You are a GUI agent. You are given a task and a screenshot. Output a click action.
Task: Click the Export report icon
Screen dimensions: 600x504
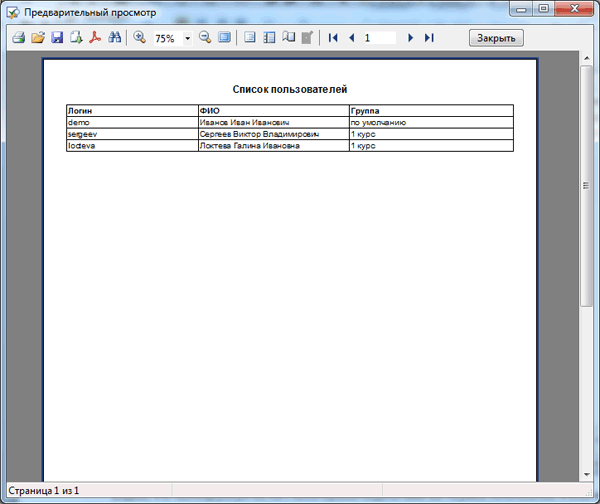point(76,38)
